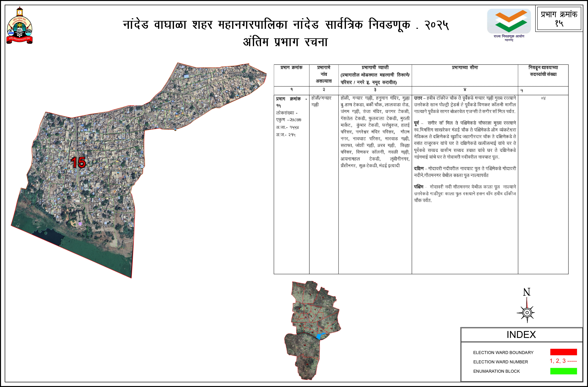
Task: Click the green Enumaration Block swatch
Action: click(563, 371)
